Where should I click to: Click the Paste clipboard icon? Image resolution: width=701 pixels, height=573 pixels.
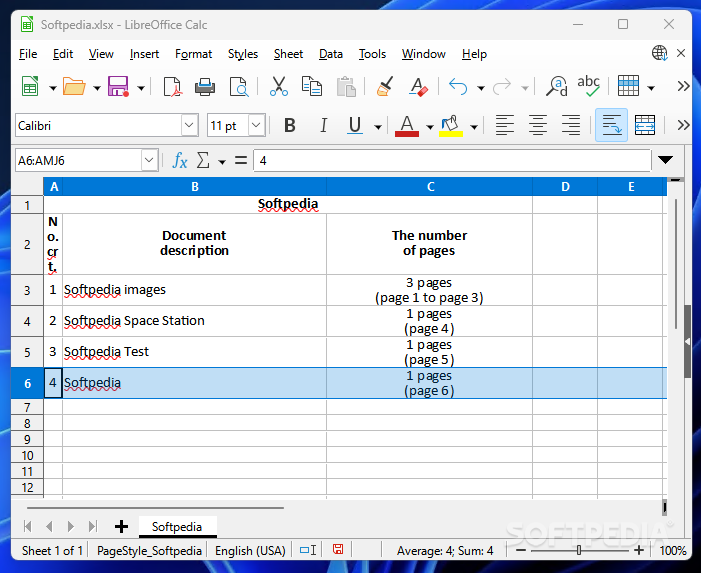(346, 87)
